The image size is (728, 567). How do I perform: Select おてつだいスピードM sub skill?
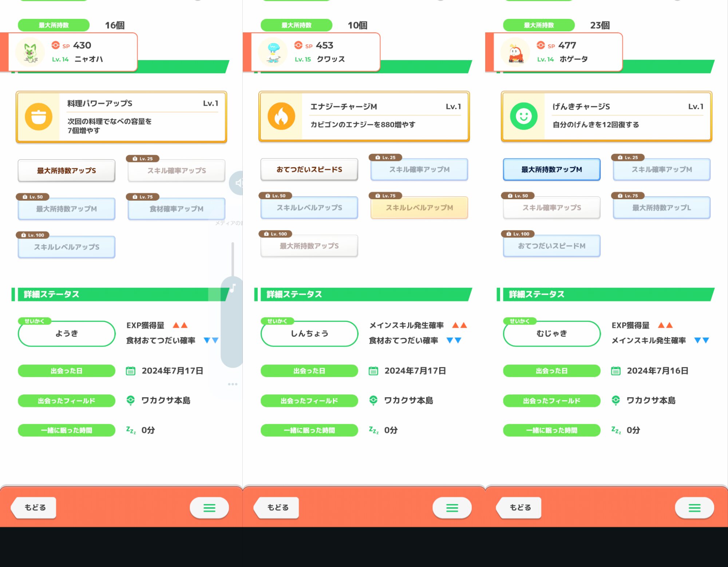click(552, 246)
